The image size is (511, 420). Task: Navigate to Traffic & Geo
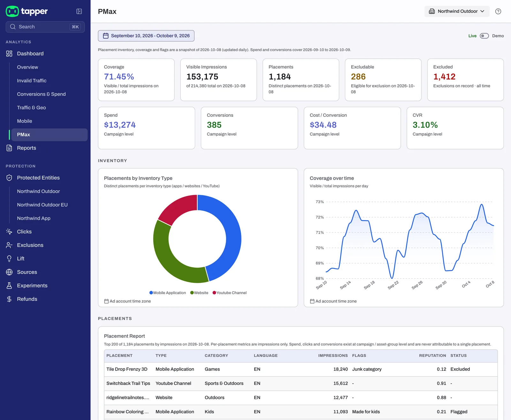(31, 108)
